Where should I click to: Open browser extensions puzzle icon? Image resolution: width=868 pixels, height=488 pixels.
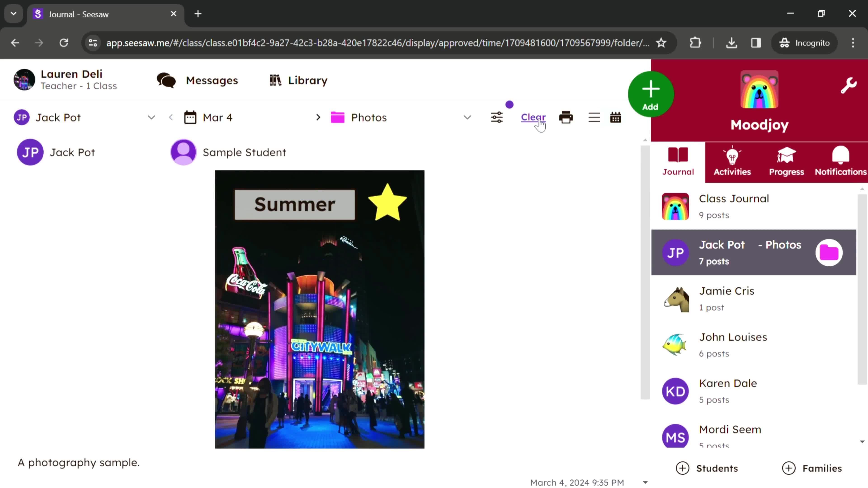(696, 43)
